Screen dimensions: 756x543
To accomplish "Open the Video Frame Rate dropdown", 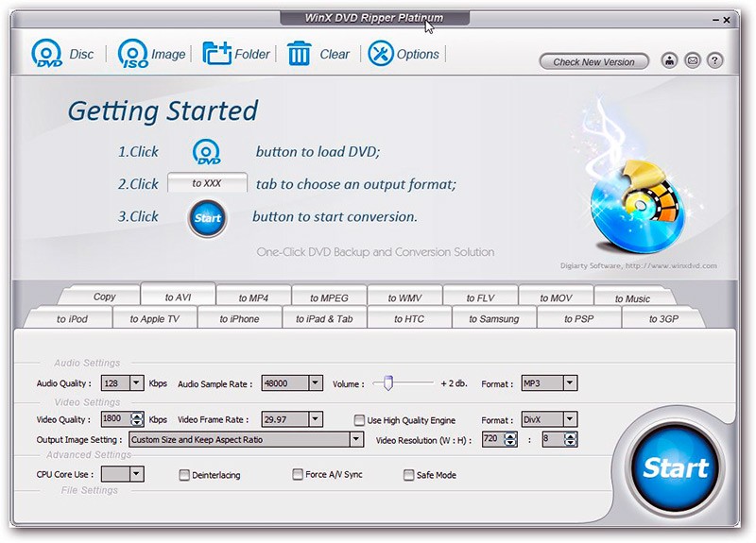I will [x=316, y=419].
